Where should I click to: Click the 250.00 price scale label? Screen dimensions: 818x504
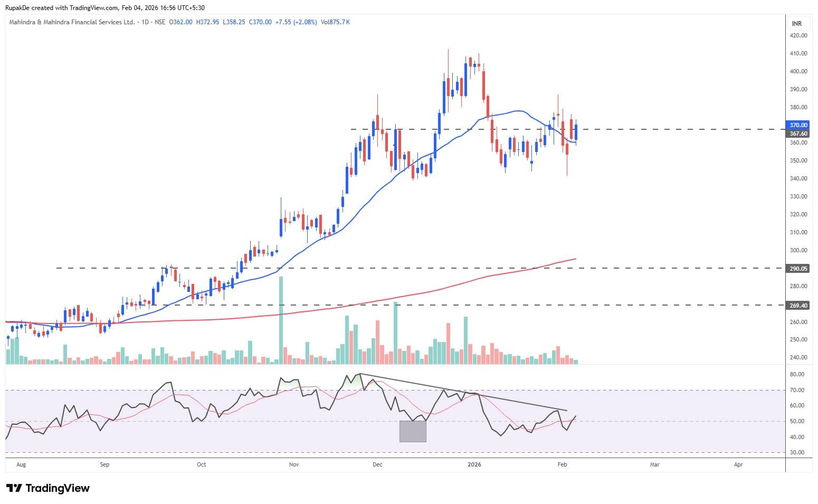pos(798,339)
